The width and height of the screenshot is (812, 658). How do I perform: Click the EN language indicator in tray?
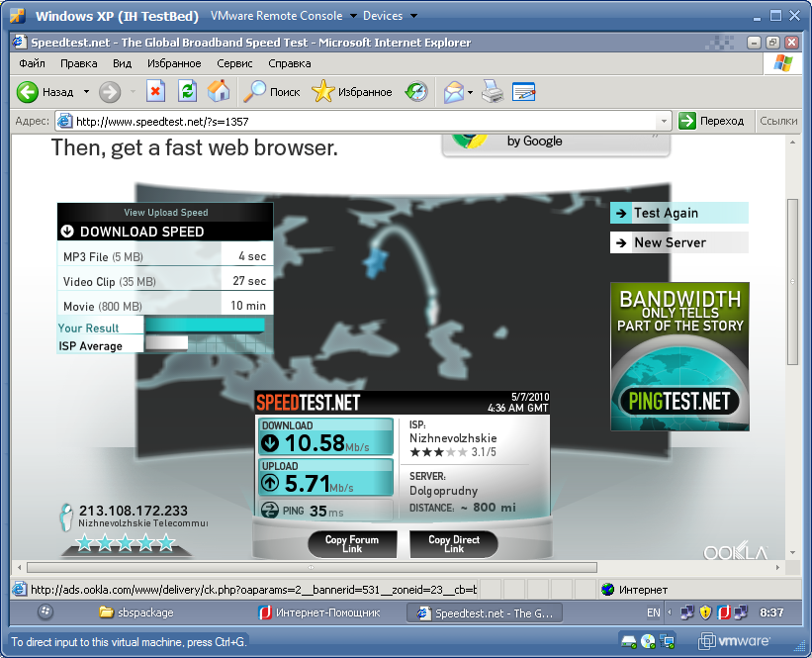click(x=654, y=612)
